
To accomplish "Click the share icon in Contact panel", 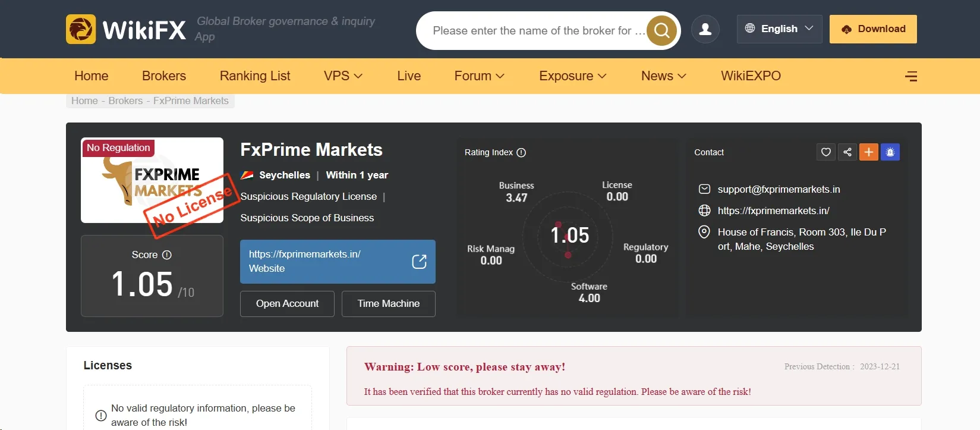I will click(x=847, y=152).
